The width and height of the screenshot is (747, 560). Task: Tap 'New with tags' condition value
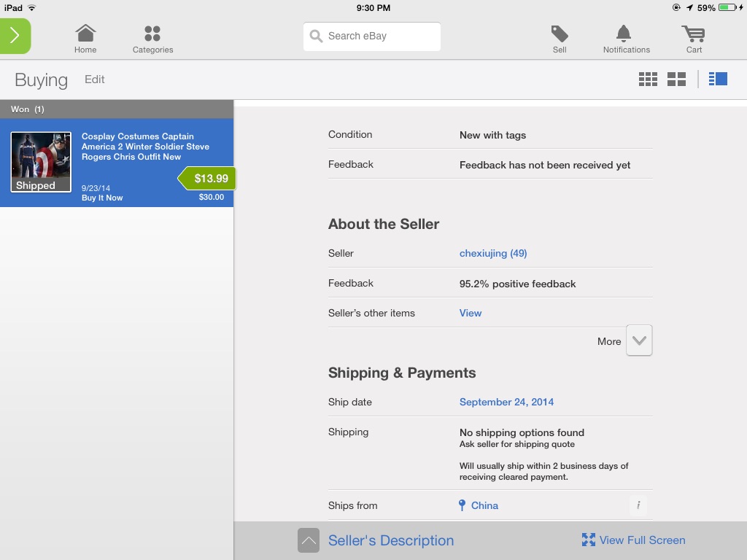coord(492,135)
